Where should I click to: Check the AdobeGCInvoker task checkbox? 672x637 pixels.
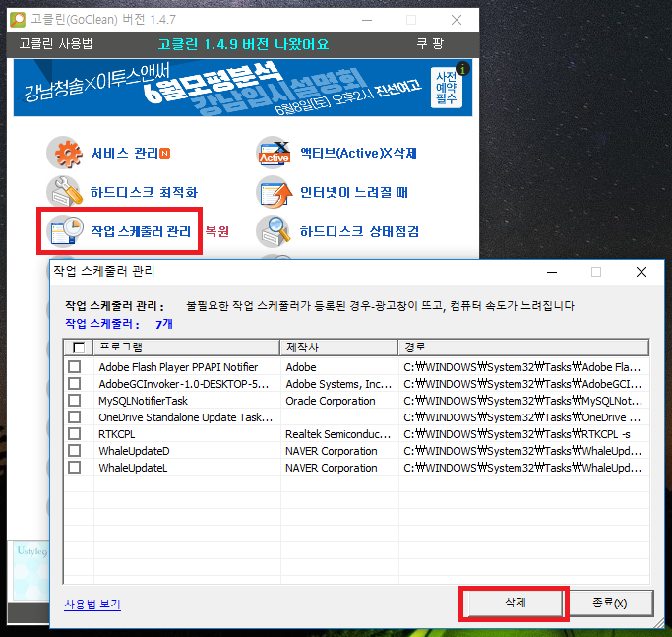pos(75,384)
